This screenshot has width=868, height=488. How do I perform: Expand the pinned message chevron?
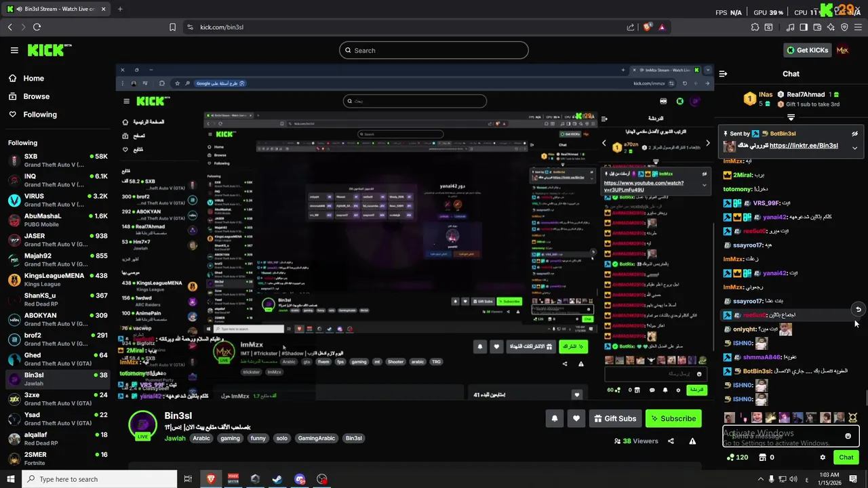coord(854,147)
